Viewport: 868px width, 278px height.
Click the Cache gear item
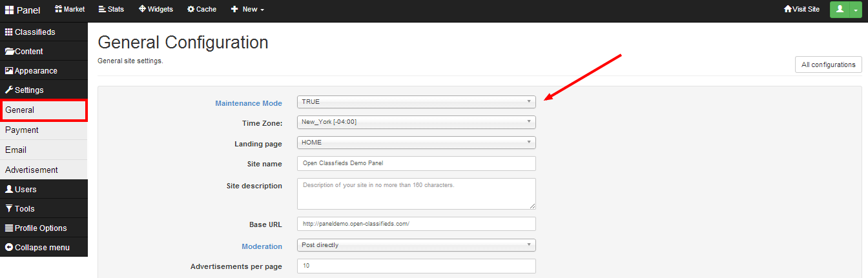click(x=201, y=9)
